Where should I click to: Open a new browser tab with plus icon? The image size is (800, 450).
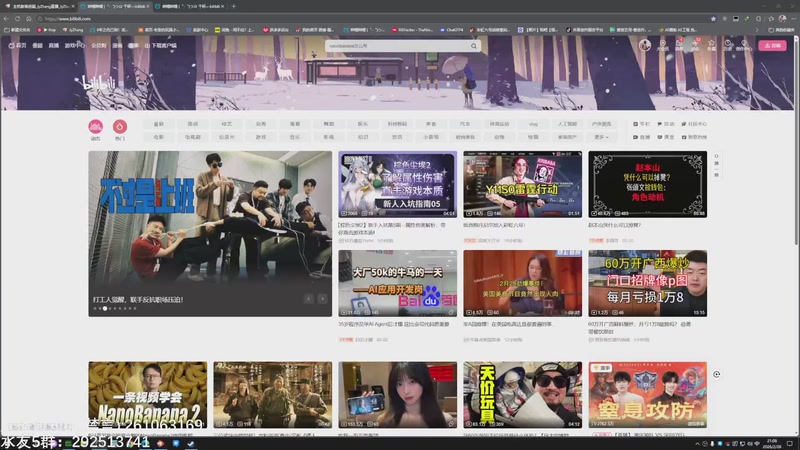[x=234, y=6]
